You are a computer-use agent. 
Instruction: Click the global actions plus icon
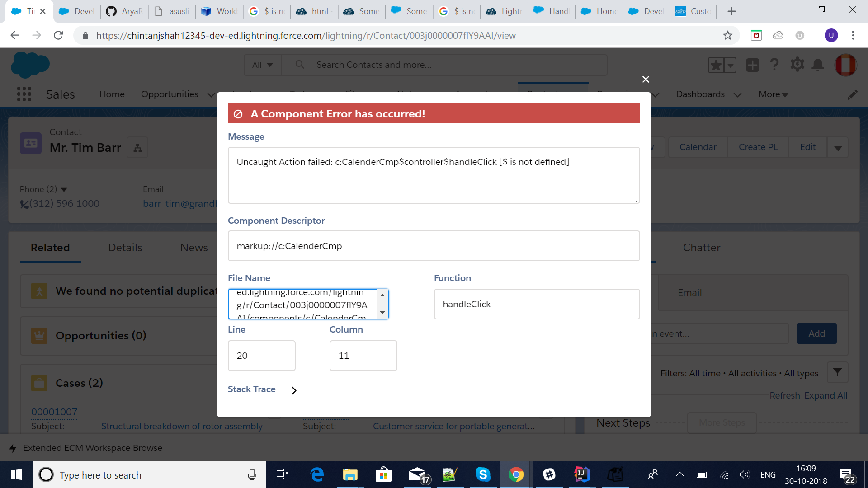(752, 65)
